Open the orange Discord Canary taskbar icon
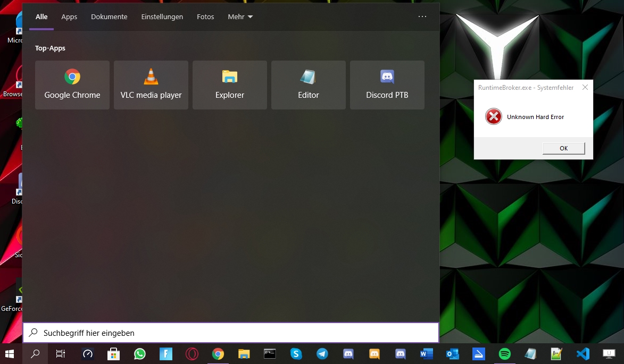Viewport: 624px width, 364px height. point(375,354)
